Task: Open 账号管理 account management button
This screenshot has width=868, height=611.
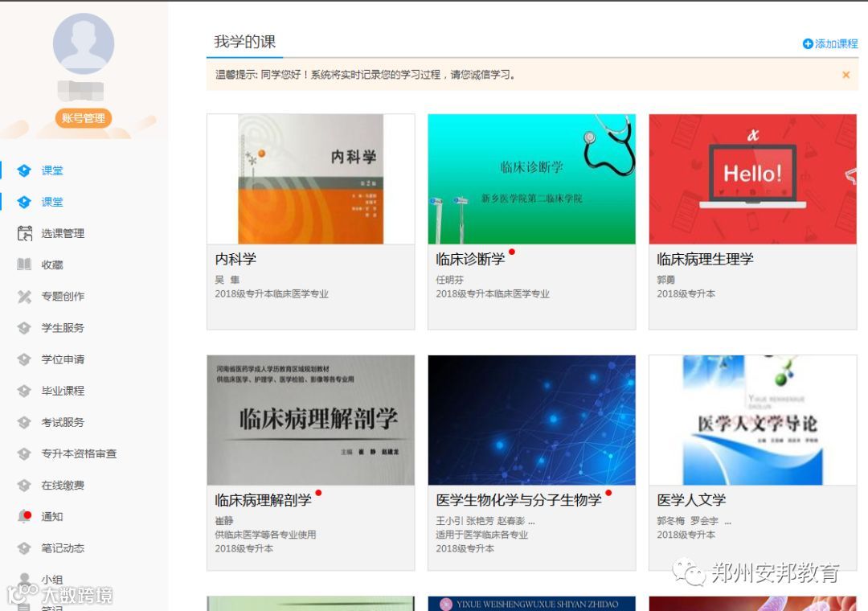Action: coord(84,118)
